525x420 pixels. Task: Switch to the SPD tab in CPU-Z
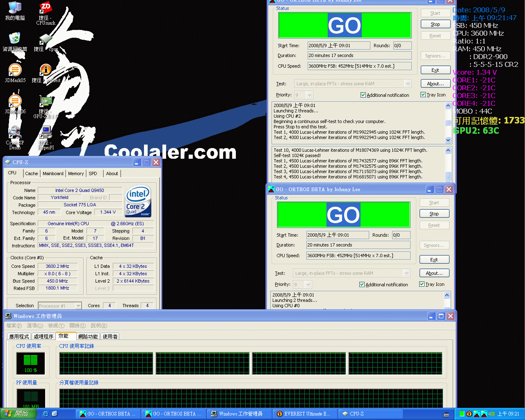point(93,173)
